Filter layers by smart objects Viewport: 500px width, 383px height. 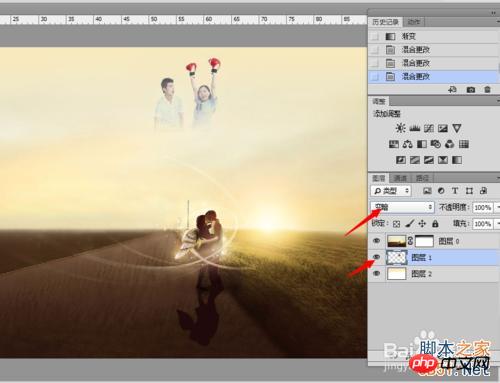(x=483, y=191)
